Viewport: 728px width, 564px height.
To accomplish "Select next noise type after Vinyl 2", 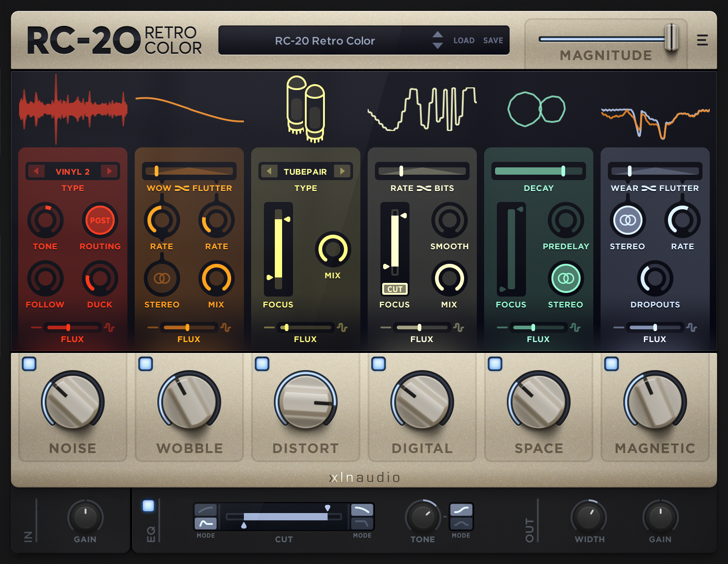I will pyautogui.click(x=110, y=171).
